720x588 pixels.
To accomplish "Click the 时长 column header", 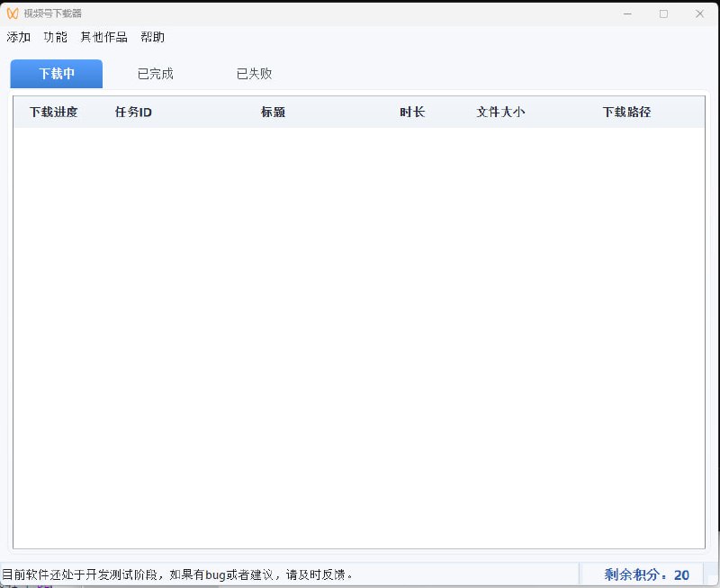I will 412,112.
